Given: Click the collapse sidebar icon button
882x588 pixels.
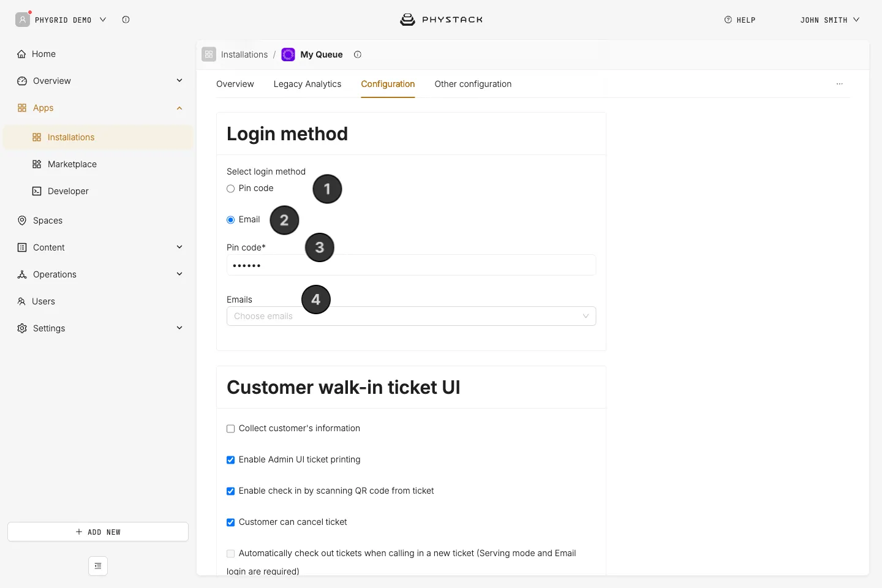Looking at the screenshot, I should (x=98, y=566).
